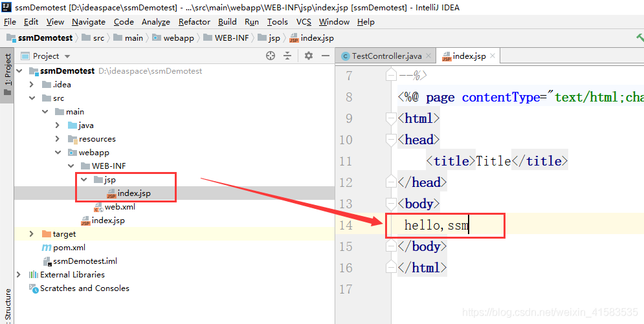Screen dimensions: 644x324
Task: Close the TestController.java tab
Action: 428,56
